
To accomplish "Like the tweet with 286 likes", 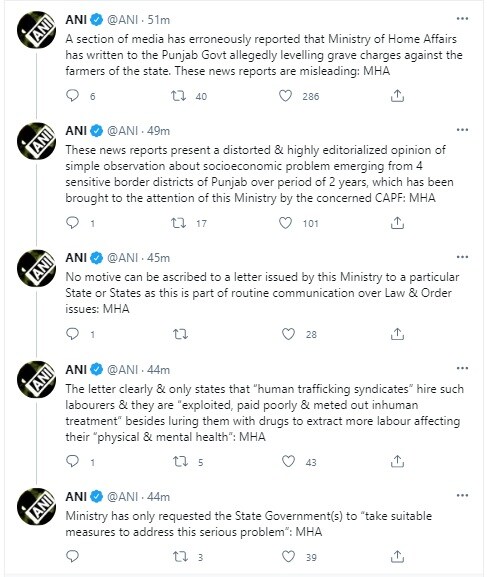I will [285, 96].
